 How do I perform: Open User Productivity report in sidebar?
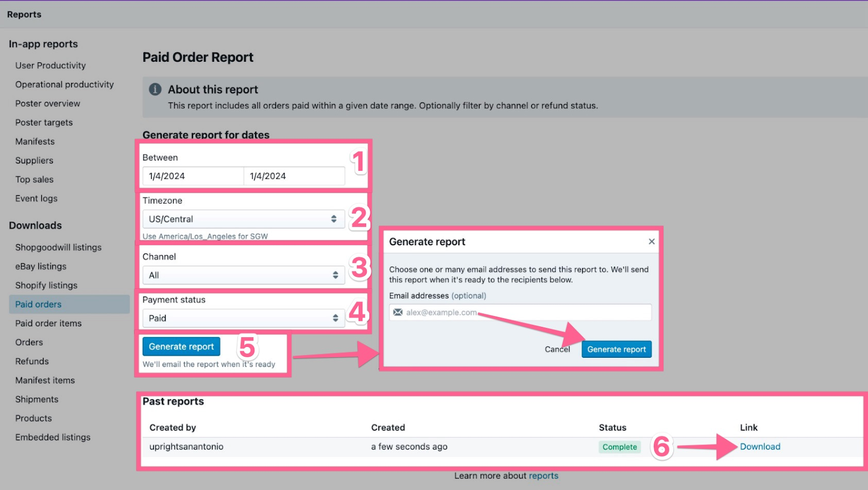tap(50, 66)
